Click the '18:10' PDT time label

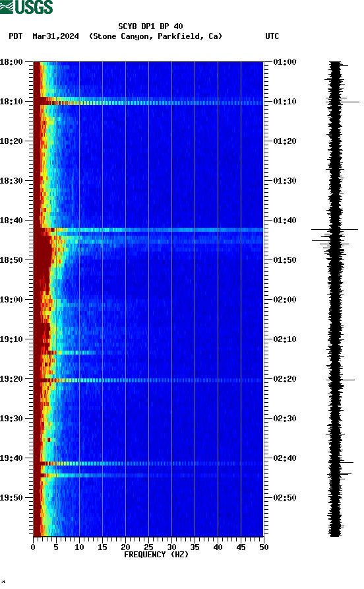tap(11, 102)
